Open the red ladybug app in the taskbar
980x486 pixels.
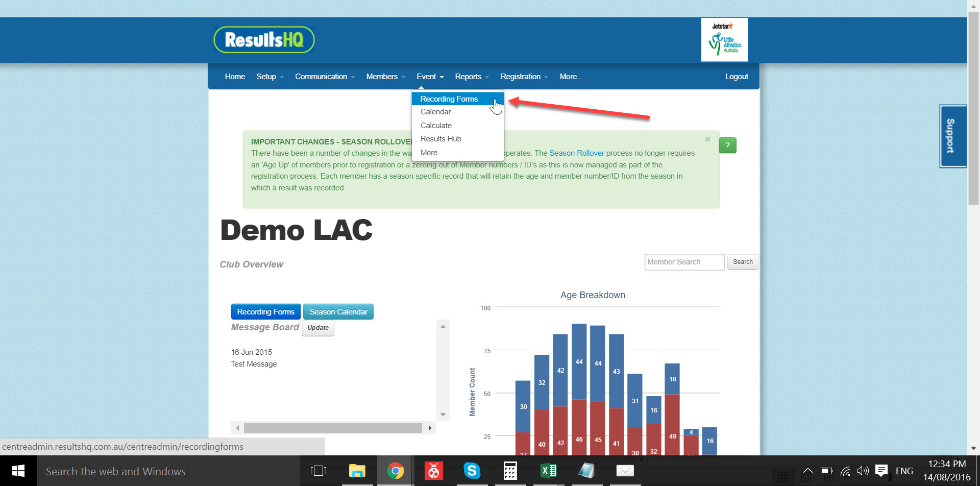[x=433, y=471]
